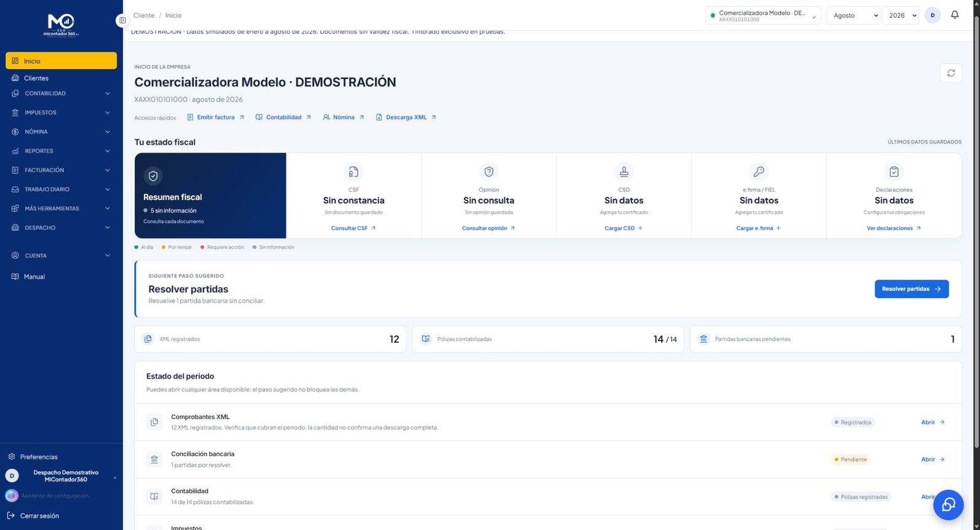Click the notifications bell icon

point(954,15)
